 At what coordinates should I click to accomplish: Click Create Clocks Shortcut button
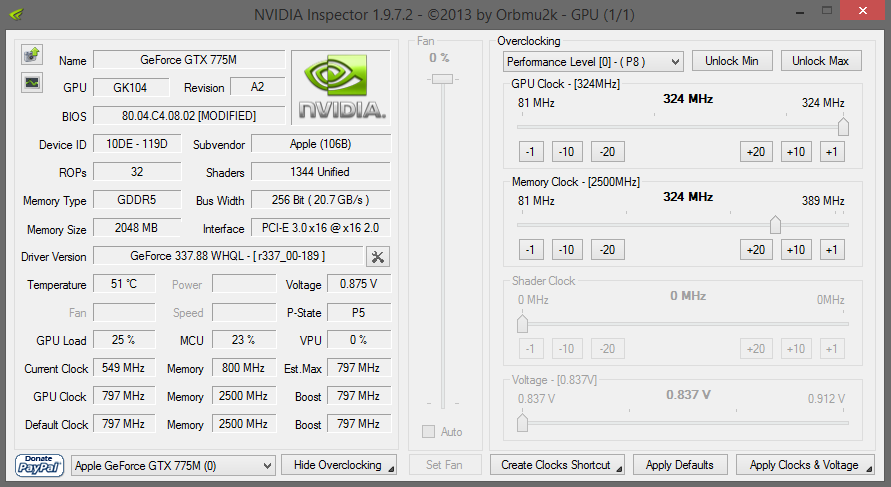557,465
